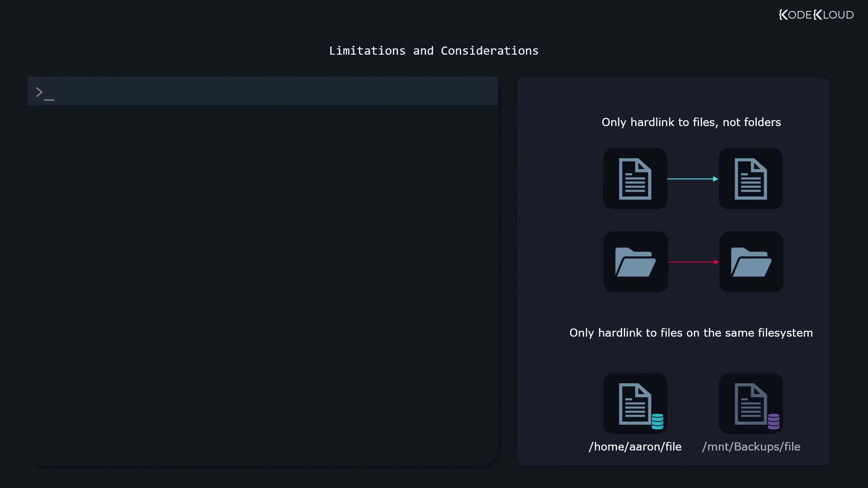Click the 'same filesystem' hardlink caption
The width and height of the screenshot is (868, 488).
point(691,333)
